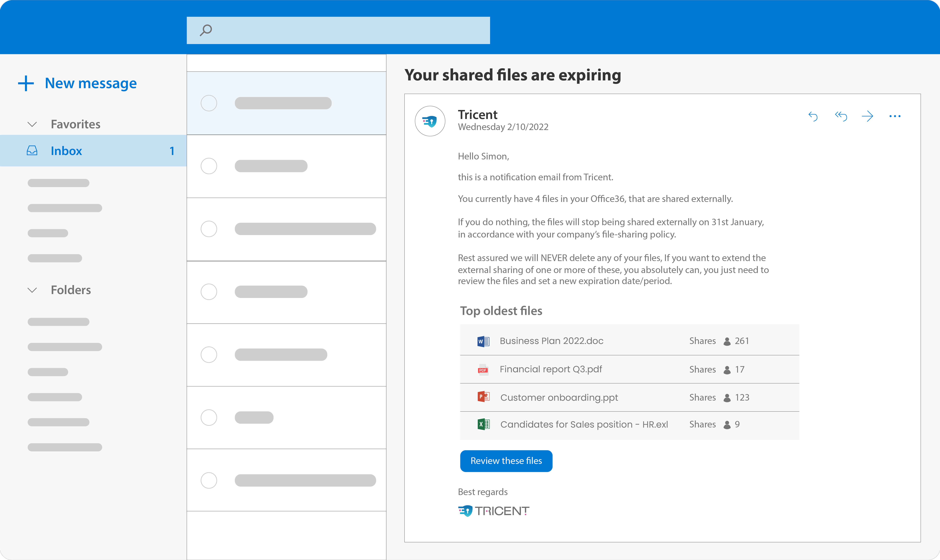
Task: Click the Tricent sender name
Action: pyautogui.click(x=478, y=115)
